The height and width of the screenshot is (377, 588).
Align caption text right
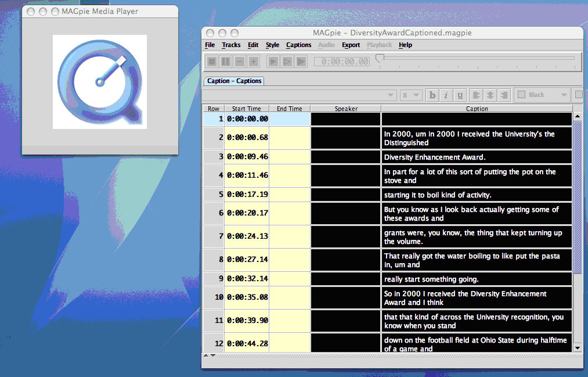[x=504, y=95]
